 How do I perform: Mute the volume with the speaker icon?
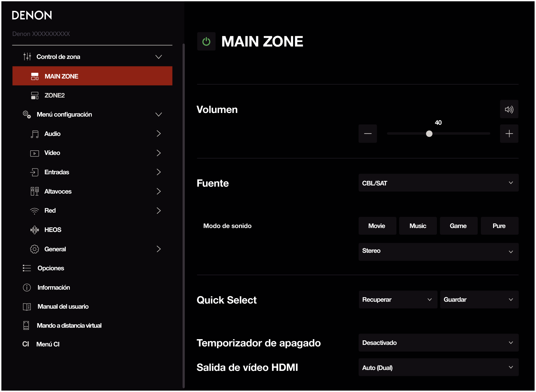[509, 109]
